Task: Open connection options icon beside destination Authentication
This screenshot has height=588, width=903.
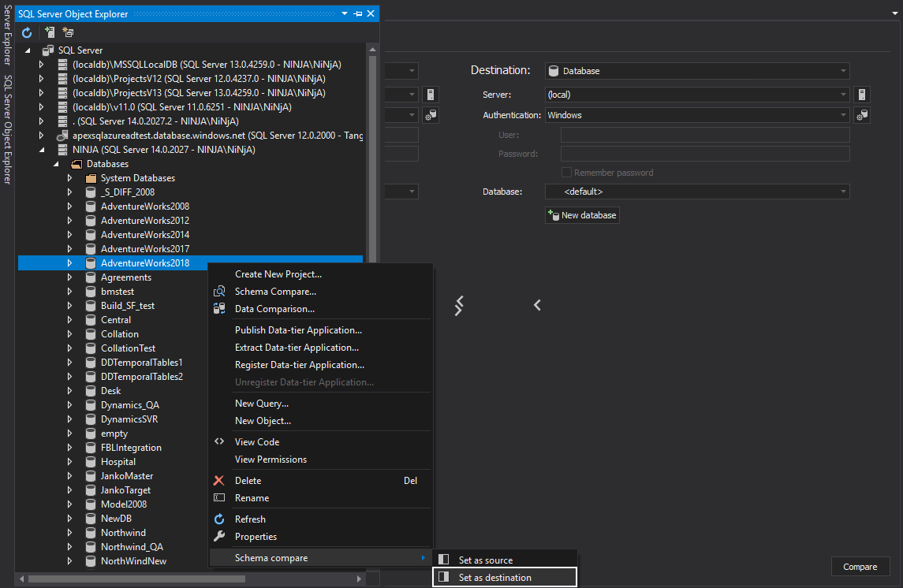Action: (x=862, y=115)
